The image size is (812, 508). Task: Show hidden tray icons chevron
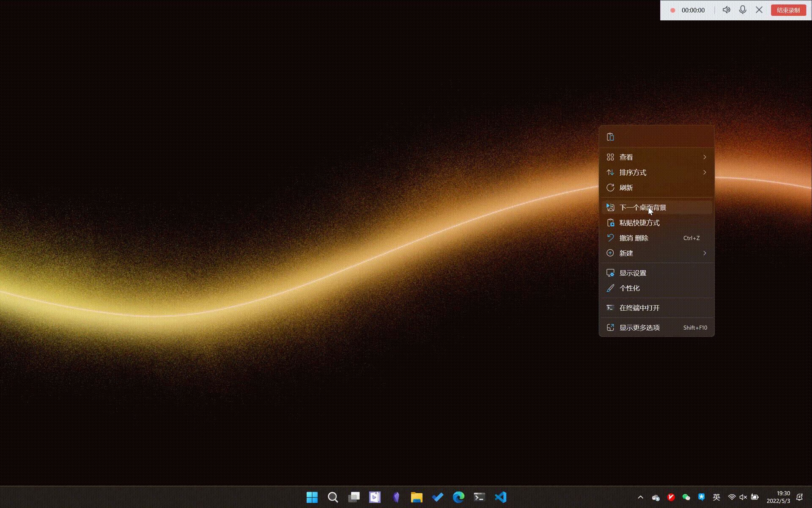640,497
